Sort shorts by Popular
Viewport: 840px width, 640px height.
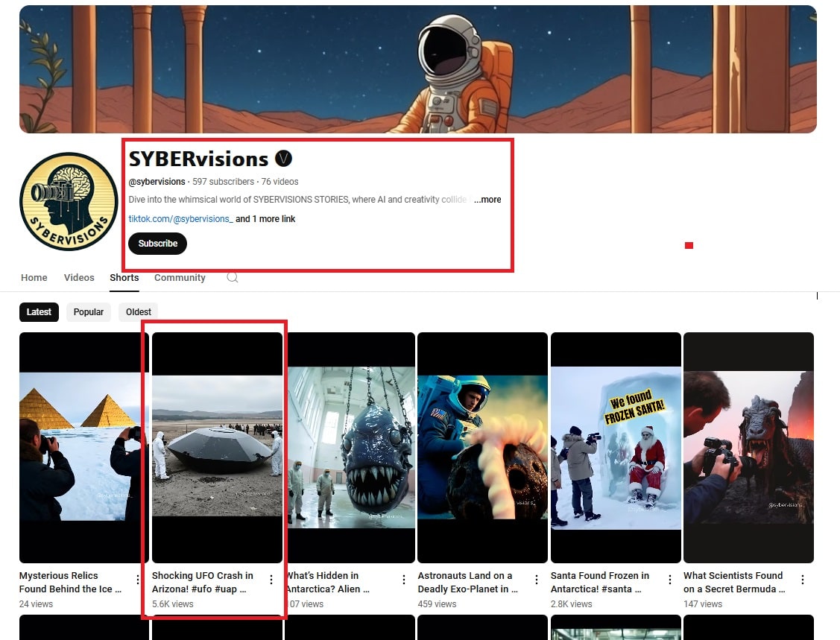[89, 311]
